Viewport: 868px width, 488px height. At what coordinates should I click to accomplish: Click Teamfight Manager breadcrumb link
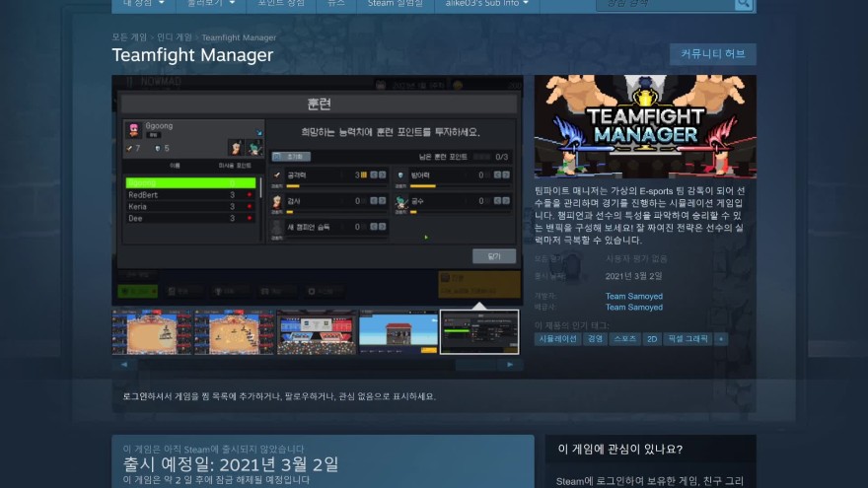(239, 37)
